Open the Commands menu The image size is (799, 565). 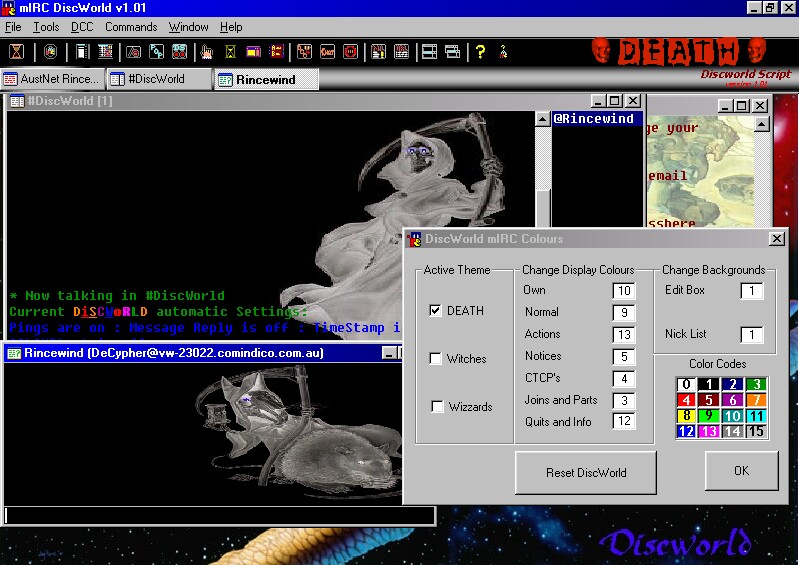pyautogui.click(x=131, y=27)
